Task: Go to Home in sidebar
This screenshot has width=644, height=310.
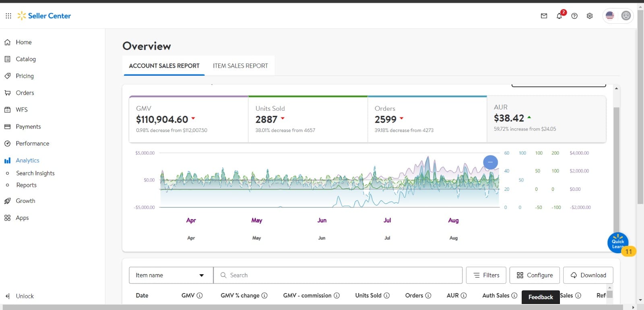Action: tap(24, 42)
